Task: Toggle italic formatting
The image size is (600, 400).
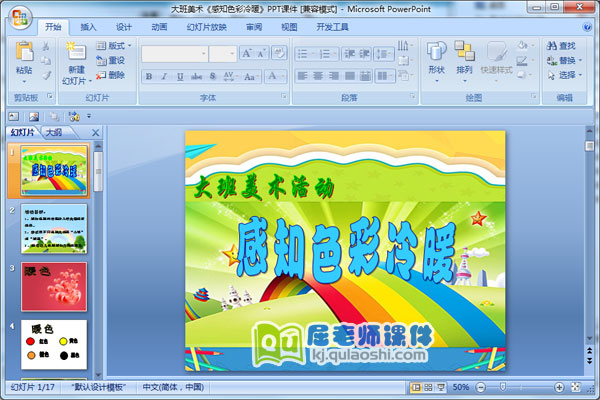Action: [164, 77]
